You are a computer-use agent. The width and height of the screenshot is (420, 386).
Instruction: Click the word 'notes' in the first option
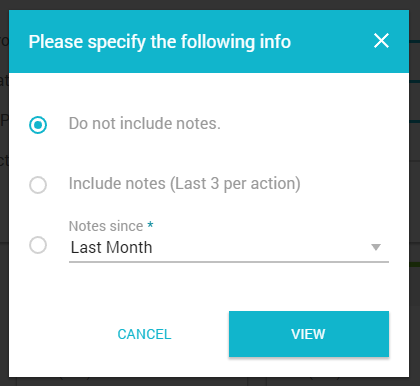tap(197, 124)
